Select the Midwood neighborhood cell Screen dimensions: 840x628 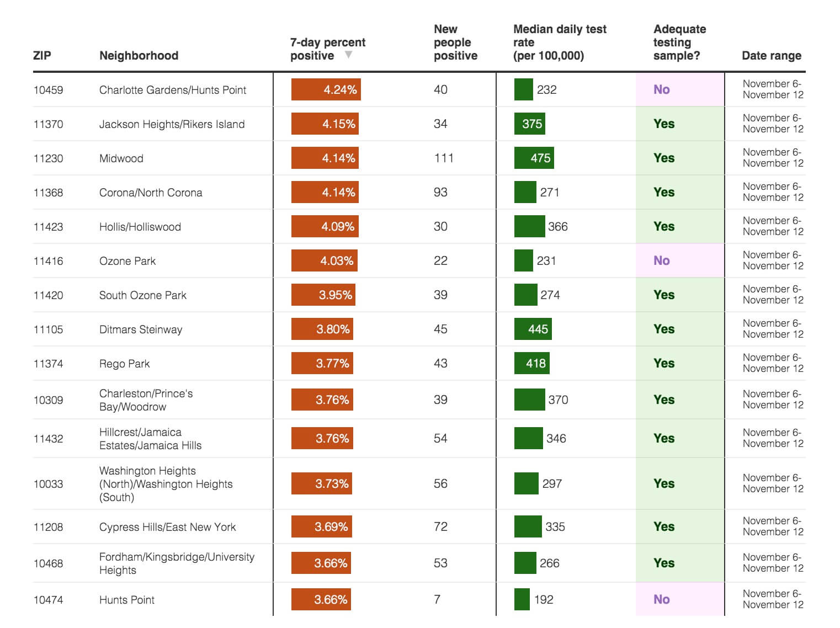click(121, 158)
